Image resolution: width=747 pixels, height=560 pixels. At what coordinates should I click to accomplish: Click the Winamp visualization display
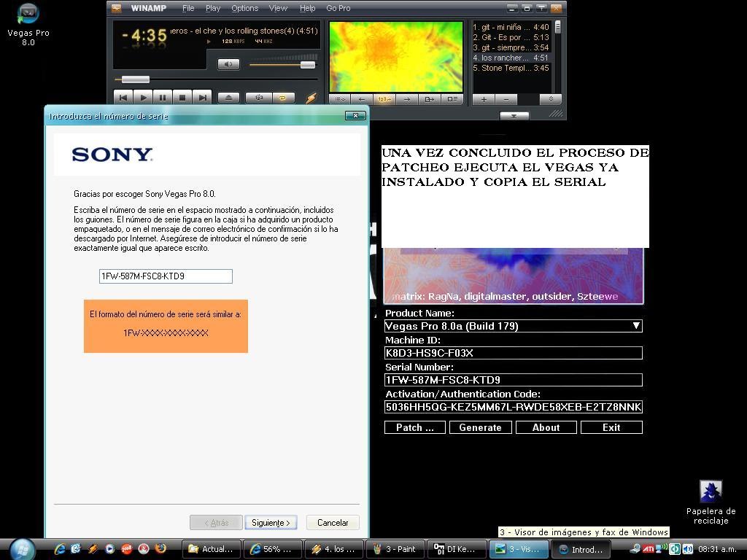tap(396, 56)
